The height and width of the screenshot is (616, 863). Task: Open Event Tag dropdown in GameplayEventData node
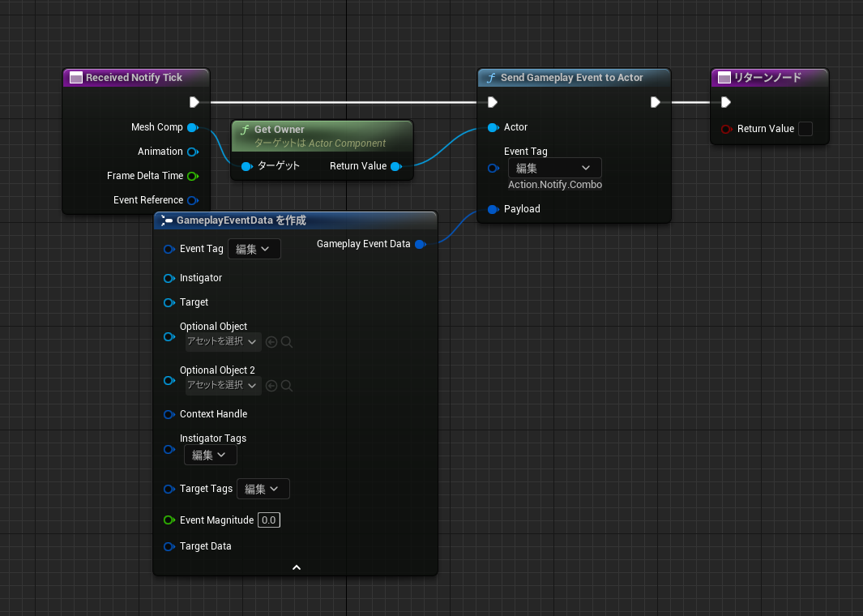click(254, 249)
